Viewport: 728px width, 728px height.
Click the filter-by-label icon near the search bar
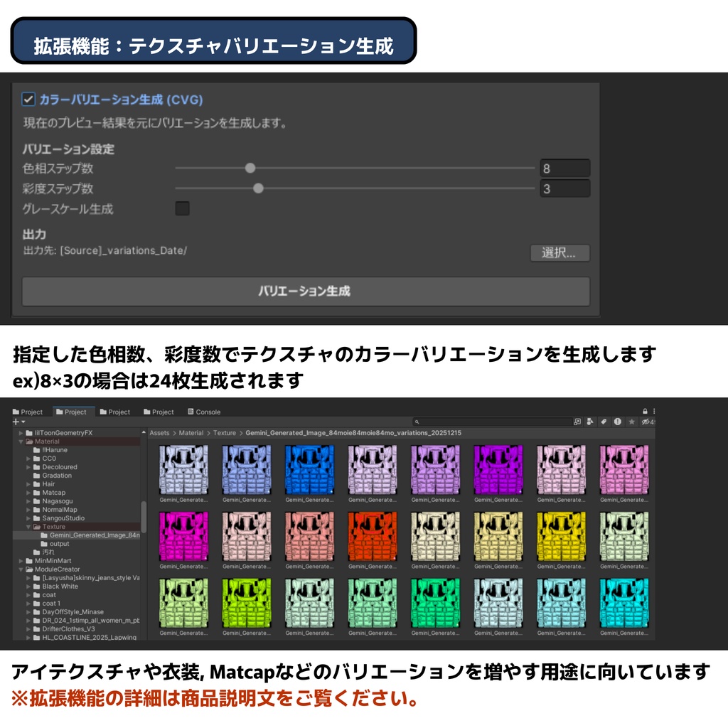[x=604, y=422]
